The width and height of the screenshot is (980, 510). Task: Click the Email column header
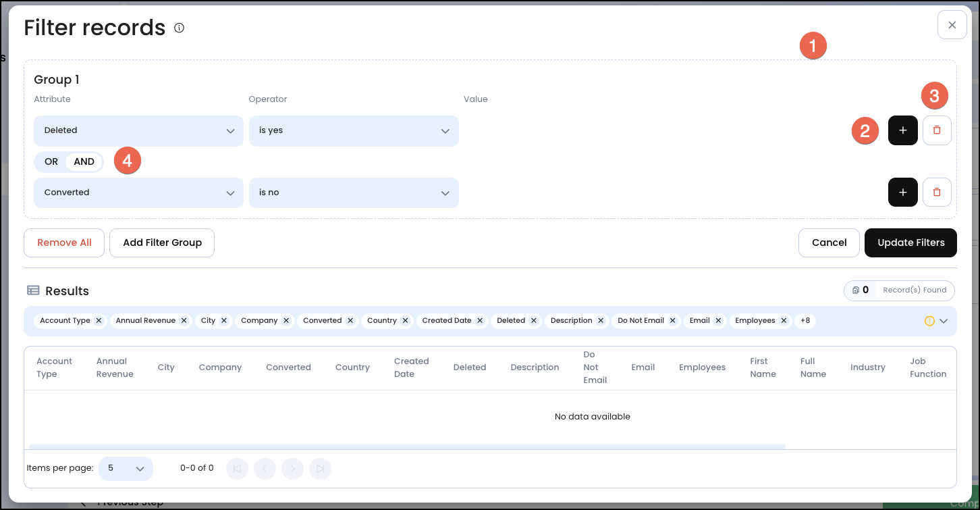click(643, 367)
